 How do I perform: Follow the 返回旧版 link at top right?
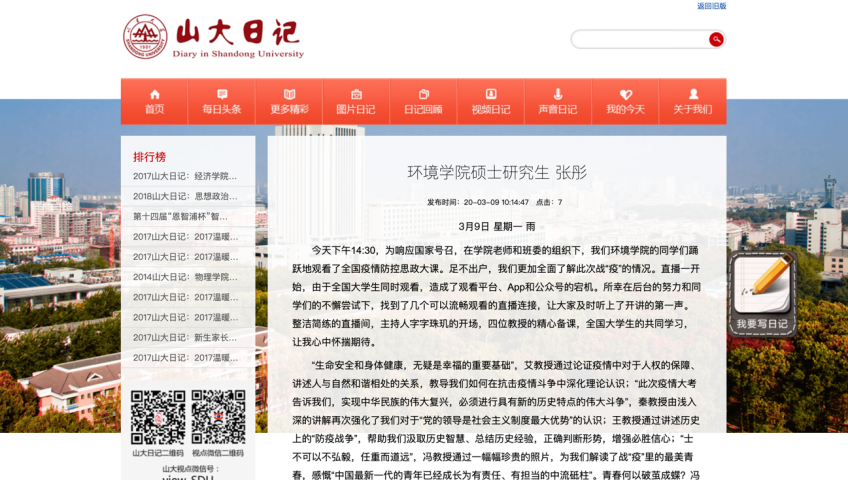pos(711,6)
